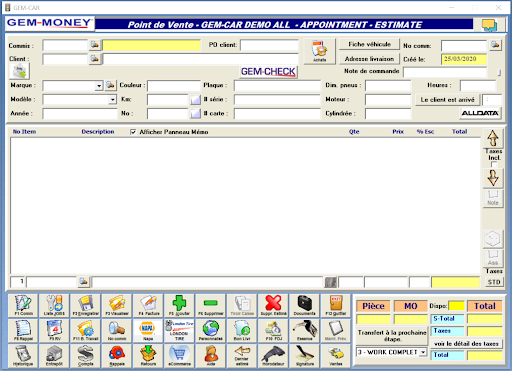Move line up with up arrow
The height and width of the screenshot is (371, 512).
(493, 138)
